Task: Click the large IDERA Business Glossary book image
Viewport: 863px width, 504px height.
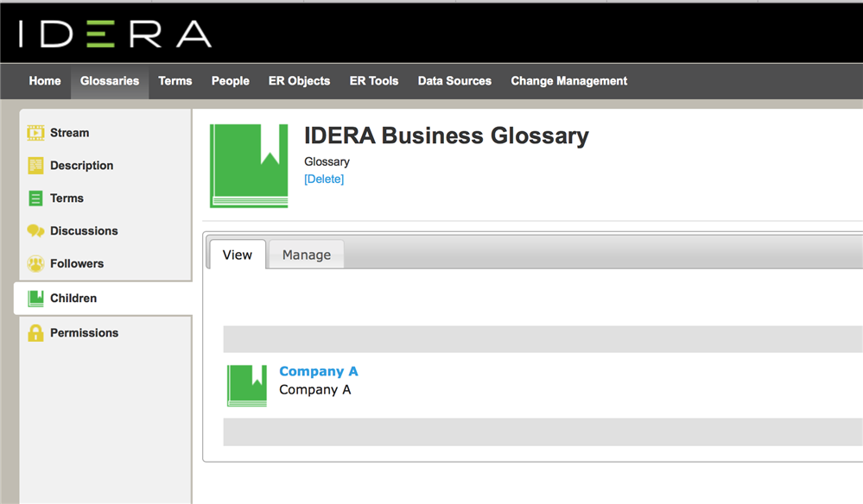Action: [x=249, y=166]
